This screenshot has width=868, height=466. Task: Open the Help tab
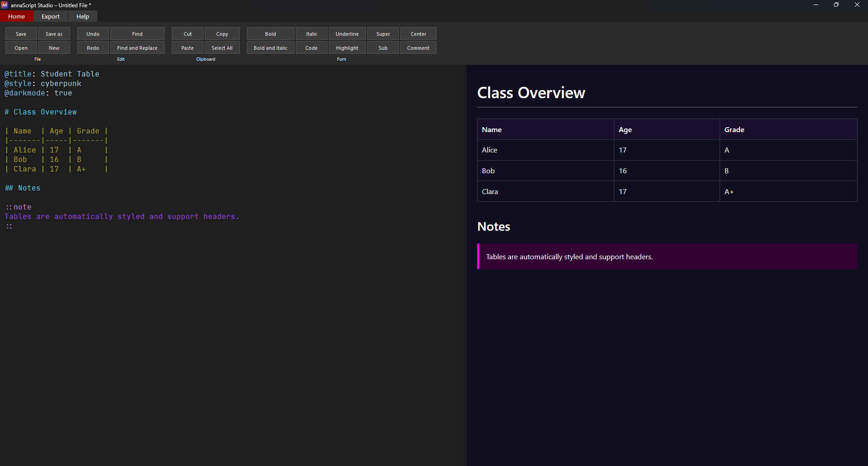[x=83, y=16]
